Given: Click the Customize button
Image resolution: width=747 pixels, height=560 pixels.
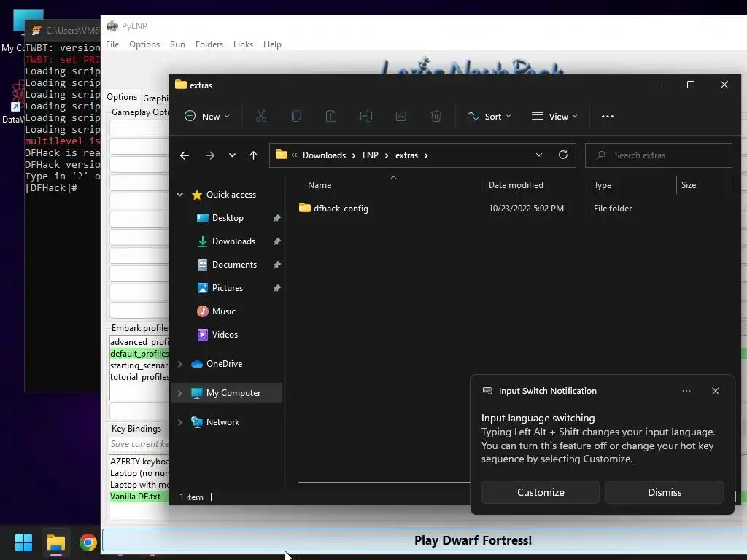Looking at the screenshot, I should click(541, 492).
